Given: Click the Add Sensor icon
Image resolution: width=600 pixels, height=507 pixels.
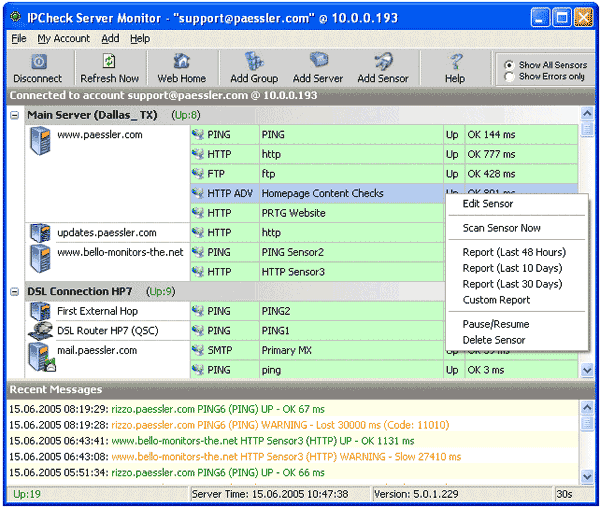Looking at the screenshot, I should pyautogui.click(x=383, y=61).
